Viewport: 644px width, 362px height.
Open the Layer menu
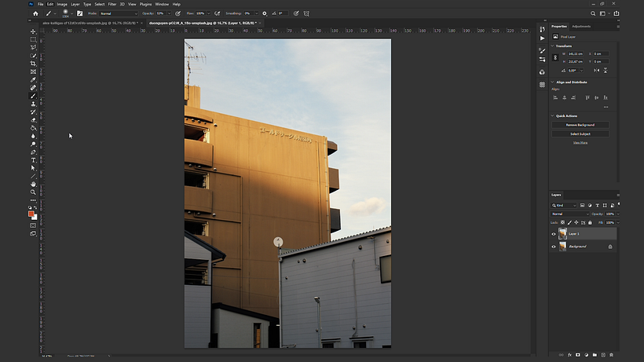75,4
